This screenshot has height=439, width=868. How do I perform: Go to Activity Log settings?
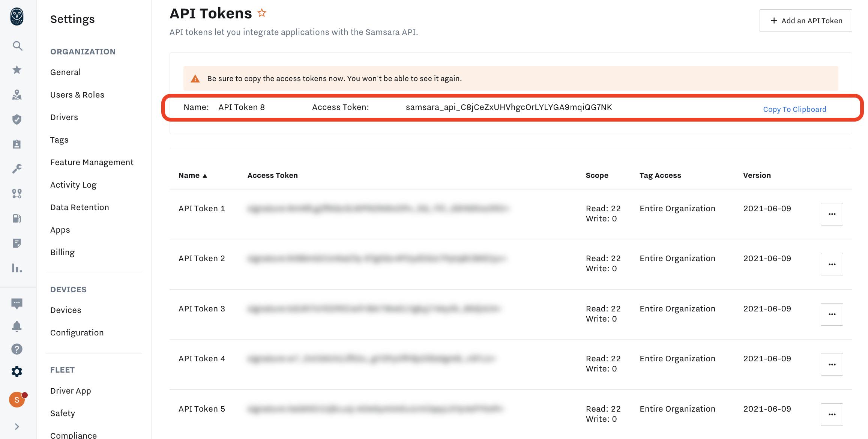point(73,185)
